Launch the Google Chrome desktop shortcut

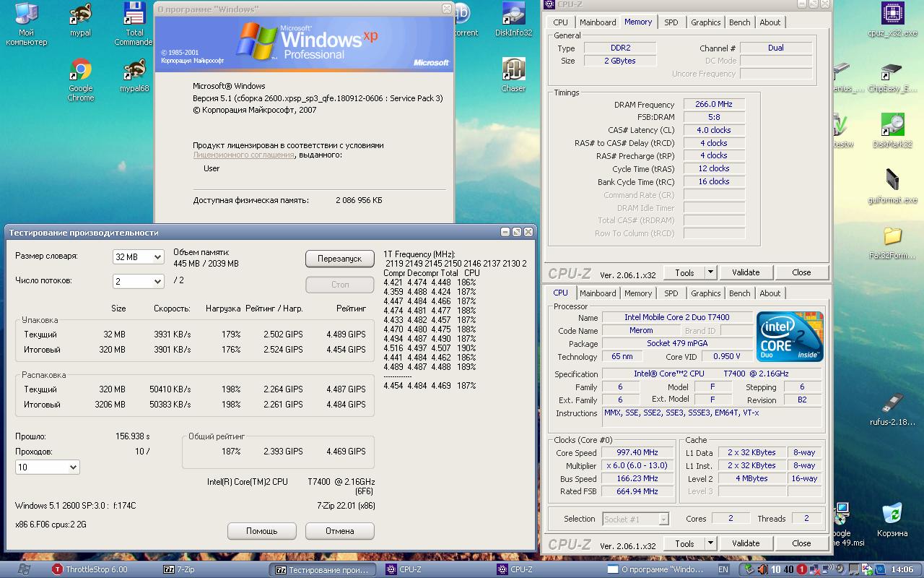[x=81, y=79]
